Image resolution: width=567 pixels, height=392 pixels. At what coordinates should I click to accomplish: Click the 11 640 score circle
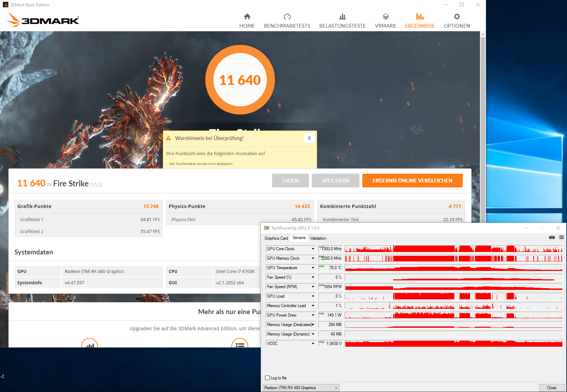point(240,80)
